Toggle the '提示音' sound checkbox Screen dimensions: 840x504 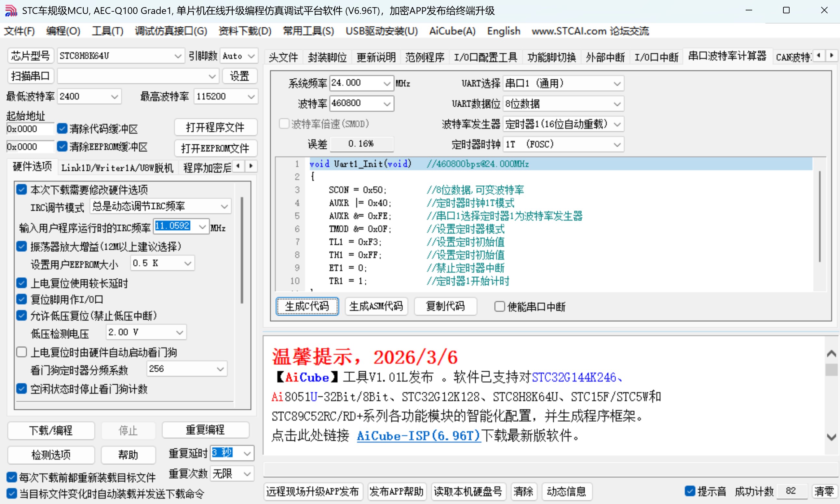click(690, 491)
